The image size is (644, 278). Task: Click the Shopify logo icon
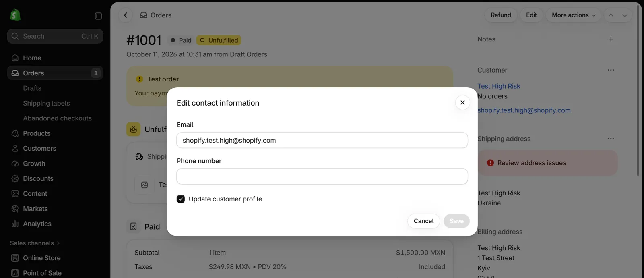(x=15, y=15)
